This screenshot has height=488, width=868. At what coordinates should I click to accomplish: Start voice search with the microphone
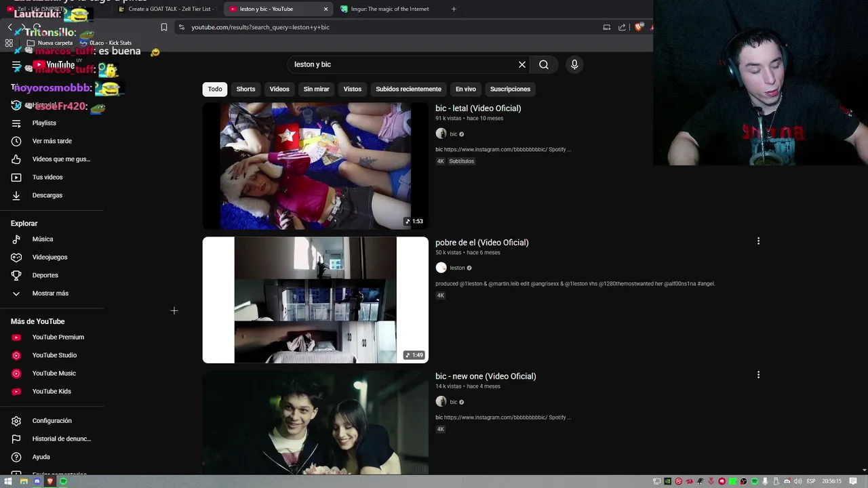click(x=574, y=64)
